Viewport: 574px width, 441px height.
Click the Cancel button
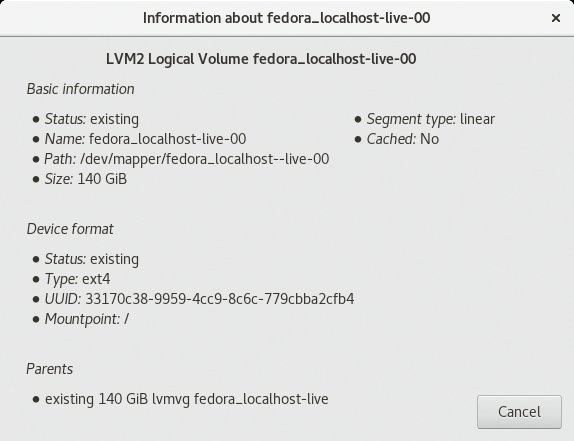point(519,412)
